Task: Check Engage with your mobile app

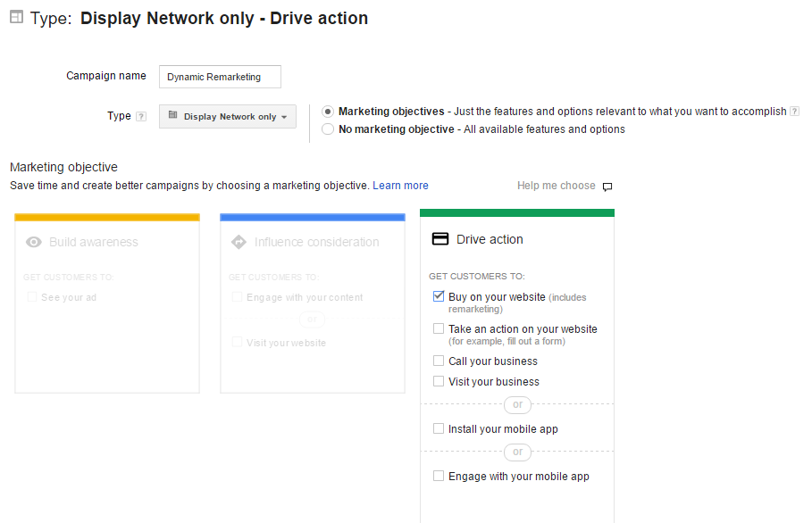Action: [x=439, y=476]
